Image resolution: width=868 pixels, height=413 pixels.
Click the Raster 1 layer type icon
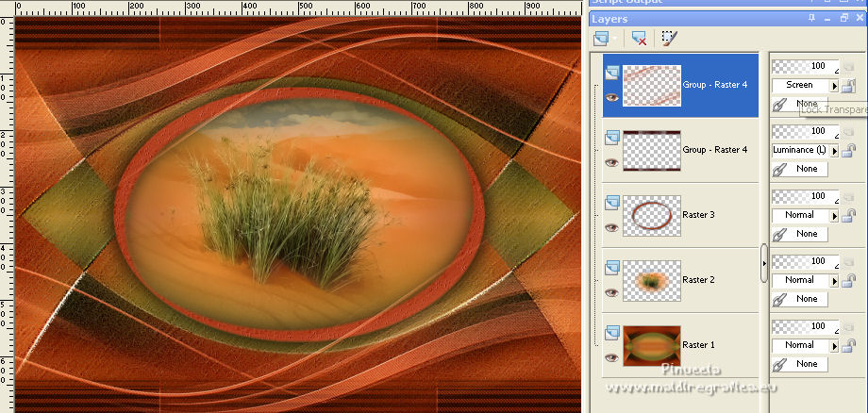click(611, 333)
